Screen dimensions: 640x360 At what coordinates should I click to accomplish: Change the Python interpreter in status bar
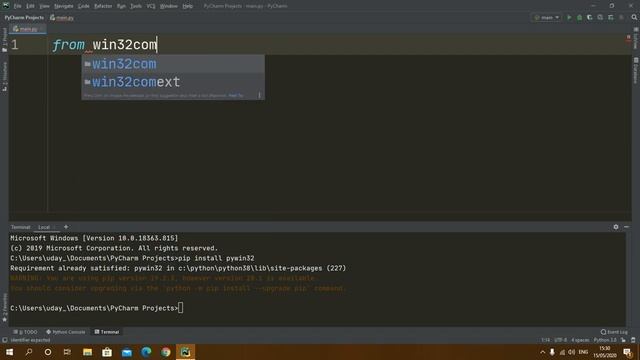click(605, 340)
